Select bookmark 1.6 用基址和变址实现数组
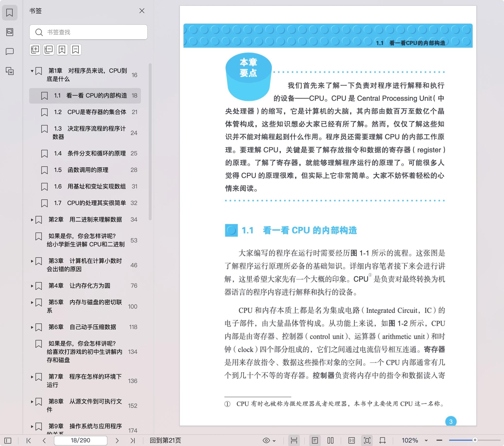Screen dimensions: 504x446 (x=85, y=187)
